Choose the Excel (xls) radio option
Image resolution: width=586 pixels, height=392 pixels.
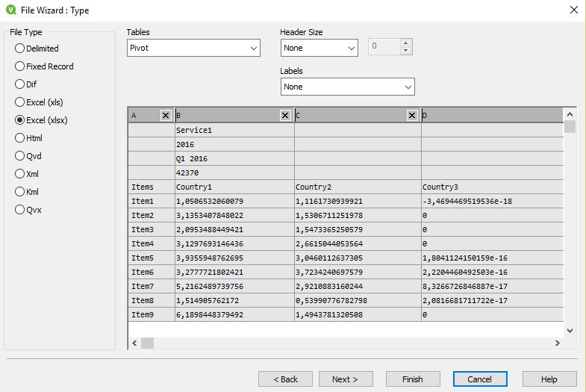tap(39, 102)
